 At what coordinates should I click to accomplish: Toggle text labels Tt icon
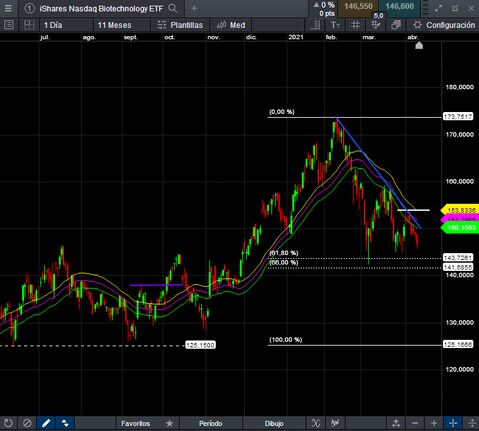tap(335, 25)
